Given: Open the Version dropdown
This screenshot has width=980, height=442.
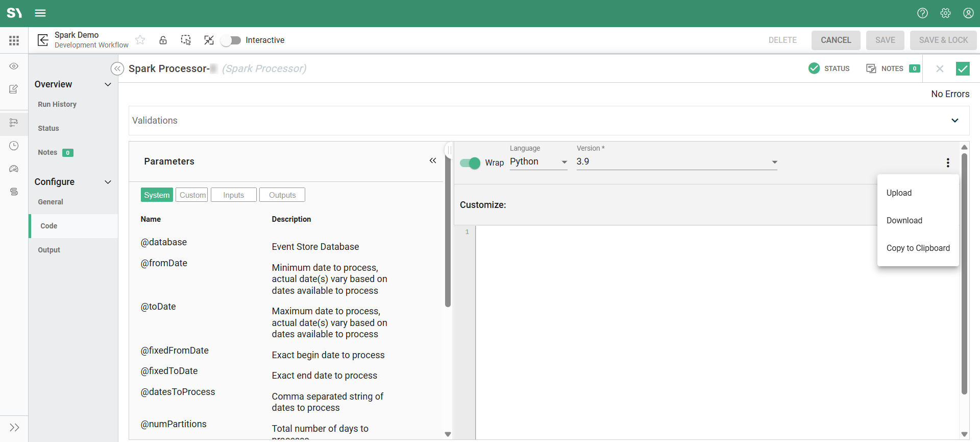Looking at the screenshot, I should pos(676,162).
